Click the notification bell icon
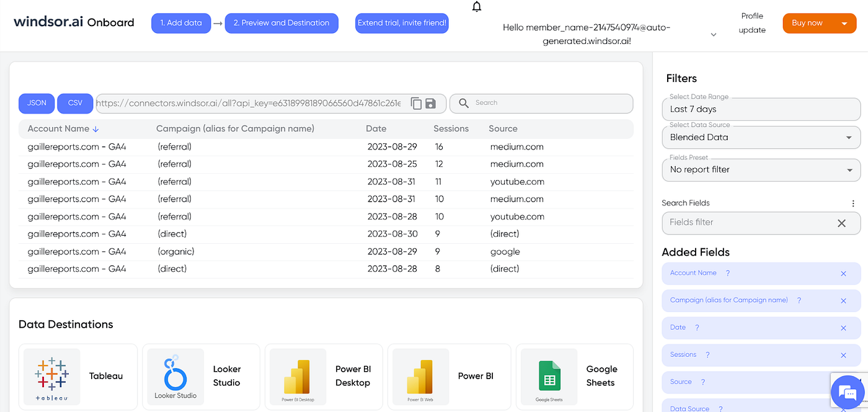 (476, 7)
